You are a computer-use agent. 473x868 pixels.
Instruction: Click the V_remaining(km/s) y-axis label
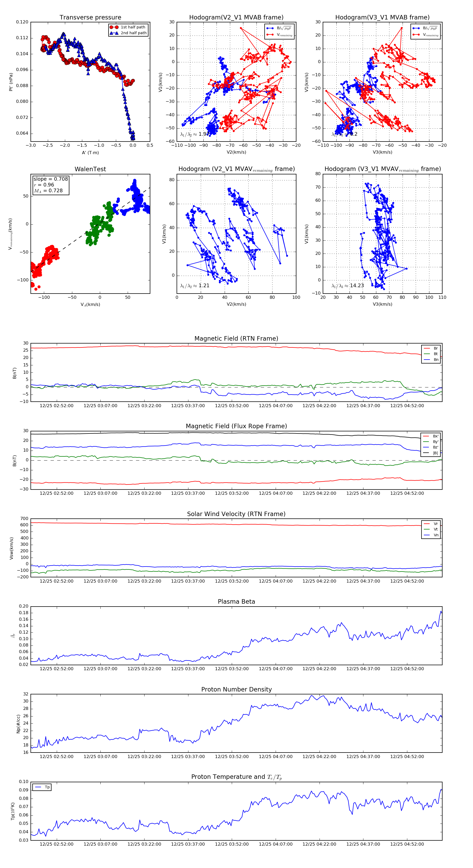pyautogui.click(x=11, y=234)
